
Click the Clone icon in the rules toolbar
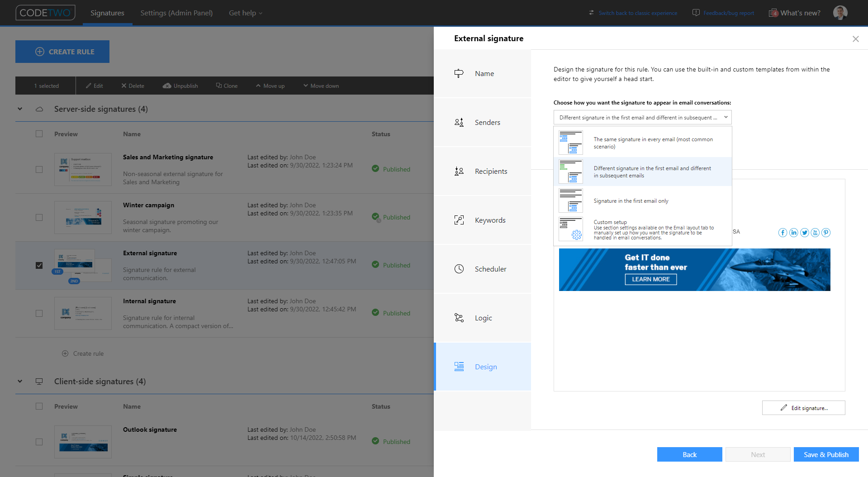(218, 86)
